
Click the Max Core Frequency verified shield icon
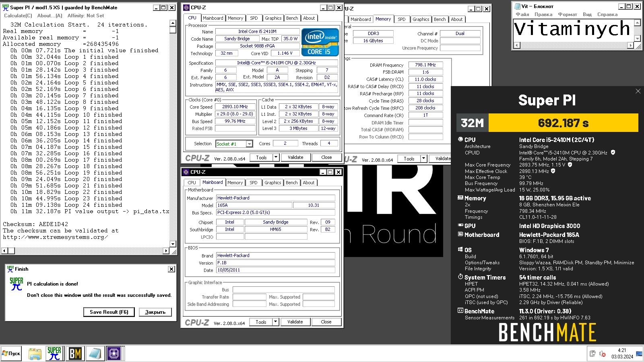coord(570,165)
